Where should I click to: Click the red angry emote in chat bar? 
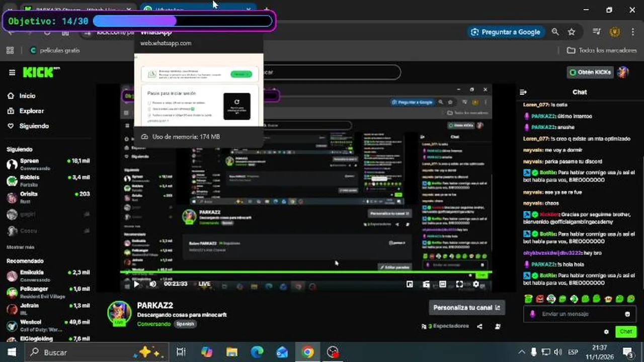click(540, 299)
